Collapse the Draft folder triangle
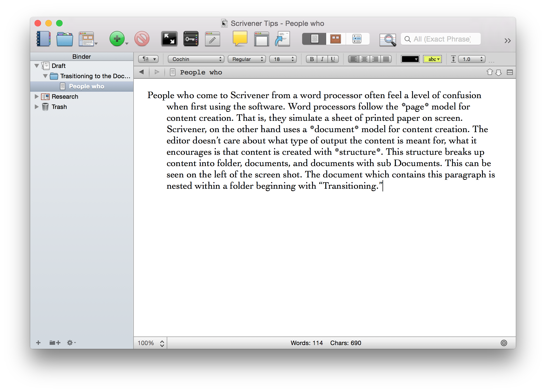This screenshot has width=546, height=392. [37, 66]
